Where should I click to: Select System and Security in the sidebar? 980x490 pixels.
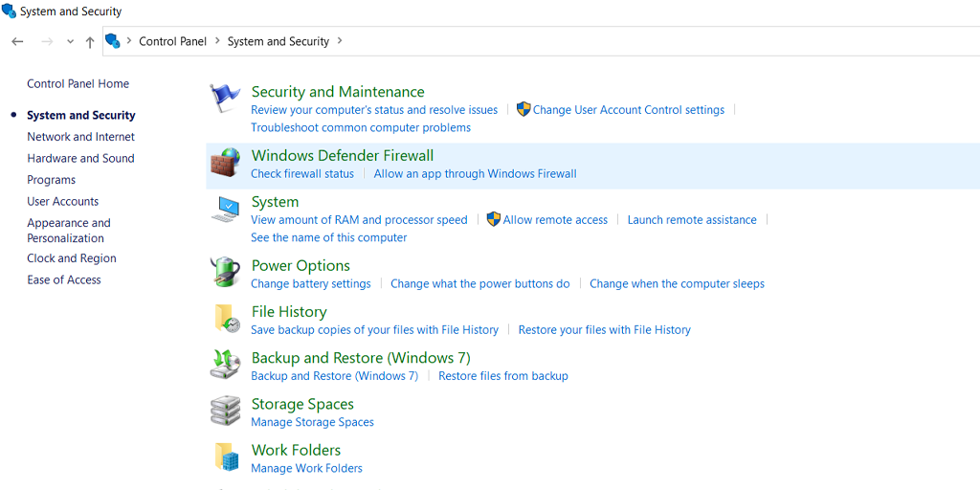80,115
